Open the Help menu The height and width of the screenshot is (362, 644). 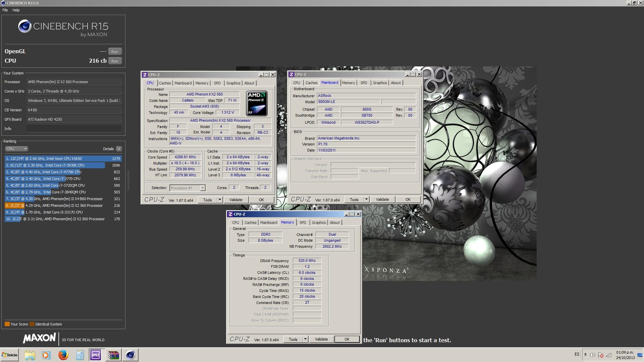[x=16, y=10]
